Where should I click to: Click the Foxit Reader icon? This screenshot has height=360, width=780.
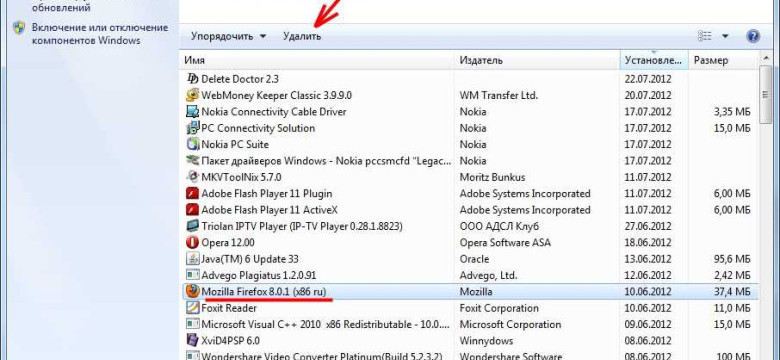click(192, 308)
